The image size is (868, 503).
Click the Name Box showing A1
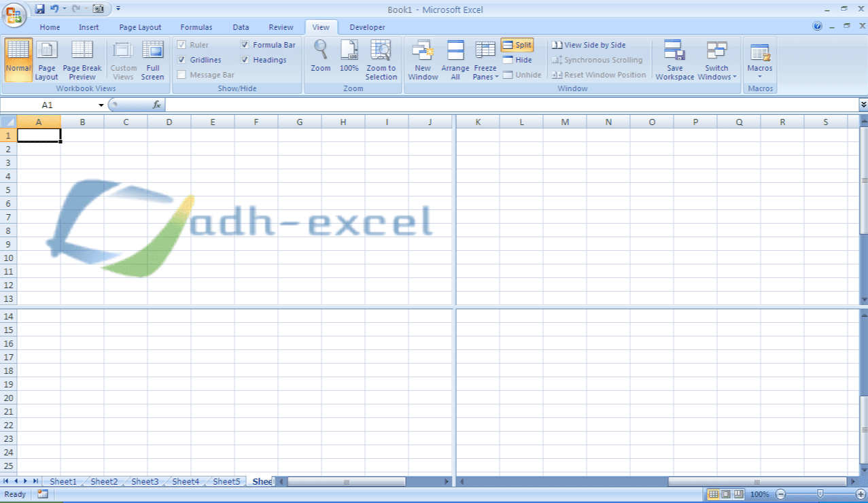tap(49, 105)
